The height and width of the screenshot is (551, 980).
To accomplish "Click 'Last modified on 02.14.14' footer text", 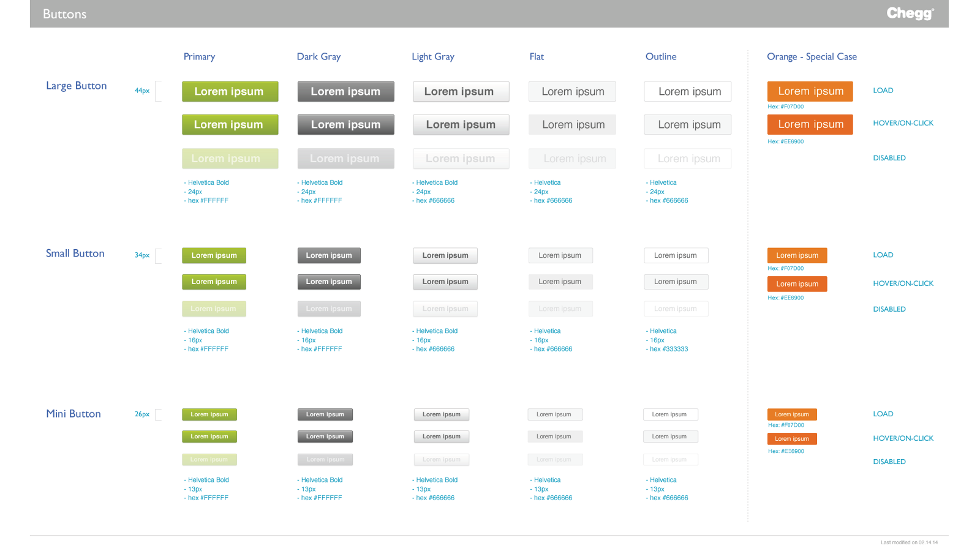I will [909, 542].
